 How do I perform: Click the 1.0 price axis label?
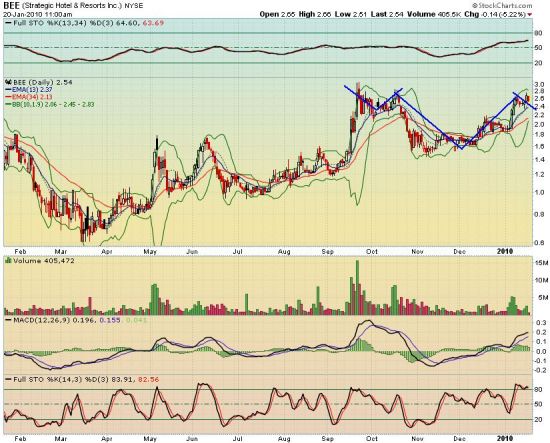pyautogui.click(x=539, y=192)
